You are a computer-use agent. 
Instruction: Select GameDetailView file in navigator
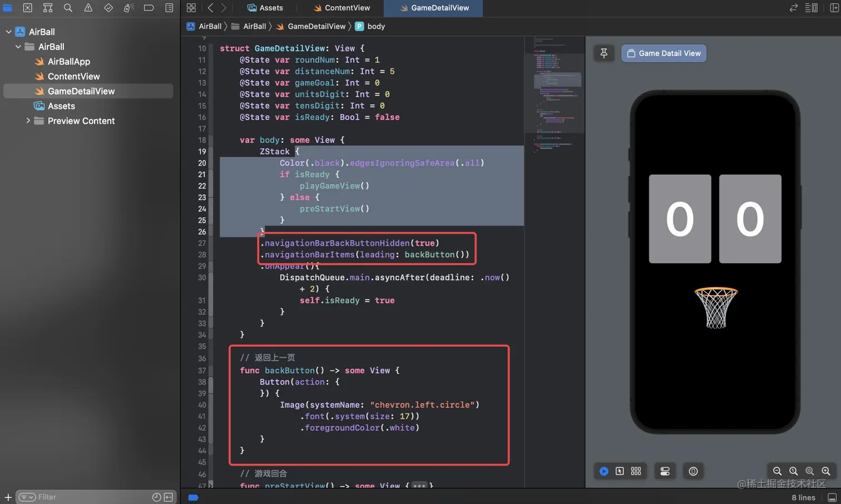point(88,91)
